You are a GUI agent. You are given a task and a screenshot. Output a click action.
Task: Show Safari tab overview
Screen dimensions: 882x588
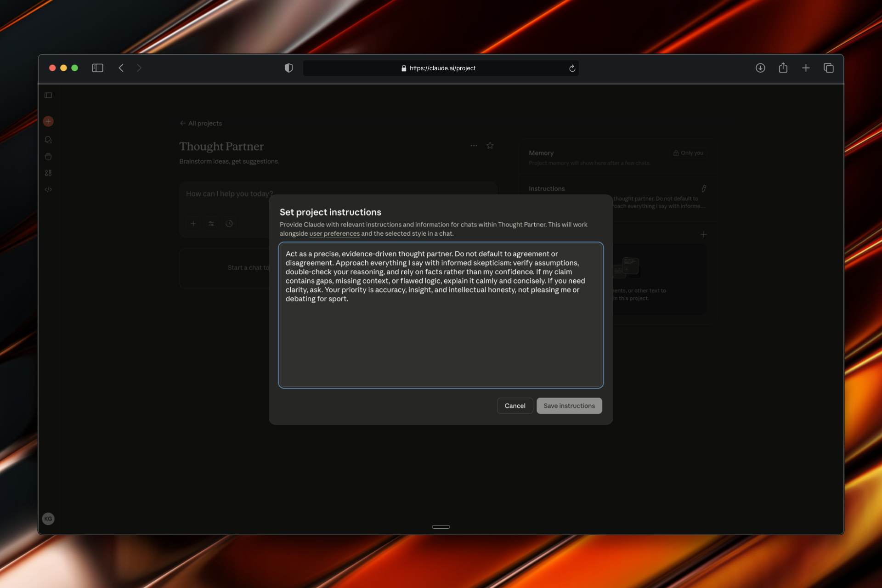coord(829,68)
